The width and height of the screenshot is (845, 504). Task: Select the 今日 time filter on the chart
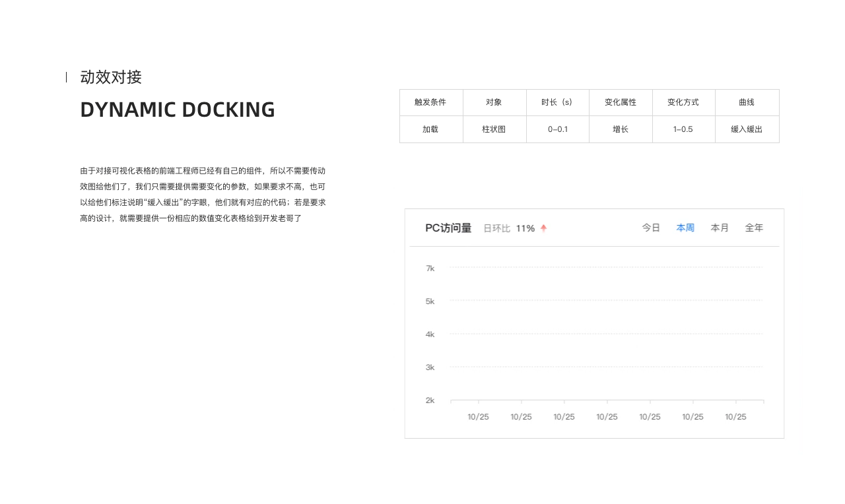point(651,228)
